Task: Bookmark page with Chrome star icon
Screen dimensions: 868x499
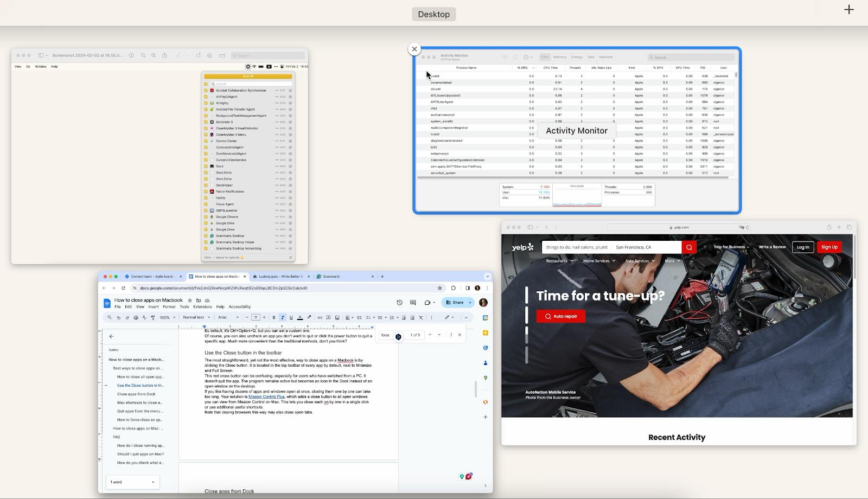Action: click(439, 288)
